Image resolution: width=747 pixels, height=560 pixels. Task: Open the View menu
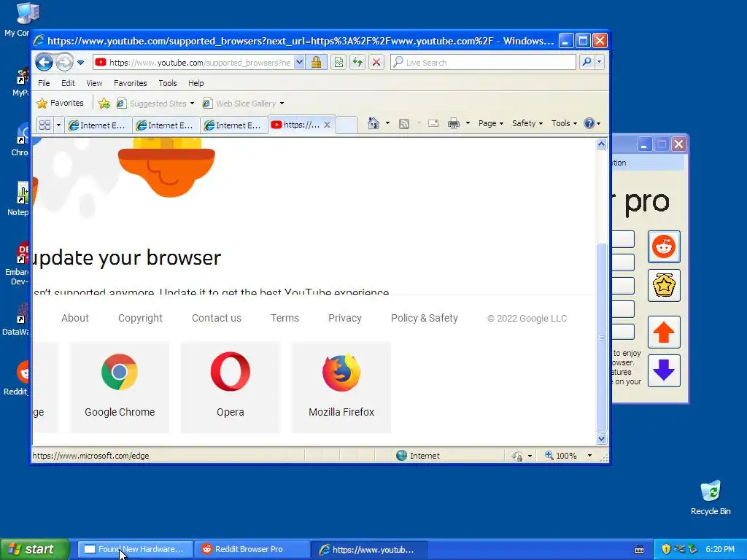click(x=94, y=83)
